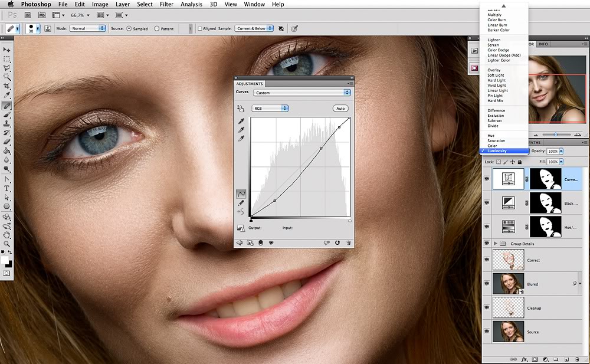Delete the adjustment via trash in Adjustments panel
The width and height of the screenshot is (590, 364).
[349, 243]
